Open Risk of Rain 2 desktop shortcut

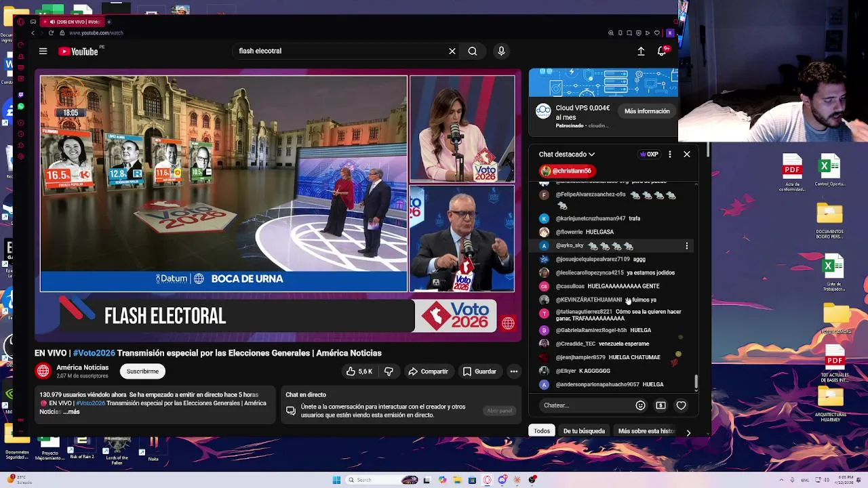[x=83, y=449]
